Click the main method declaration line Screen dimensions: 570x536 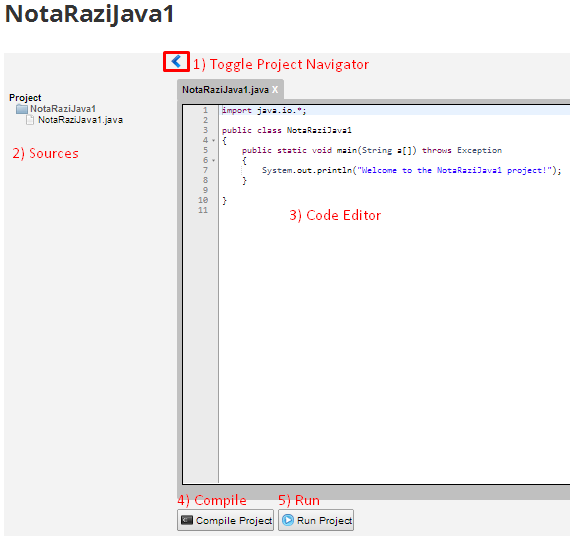(372, 150)
